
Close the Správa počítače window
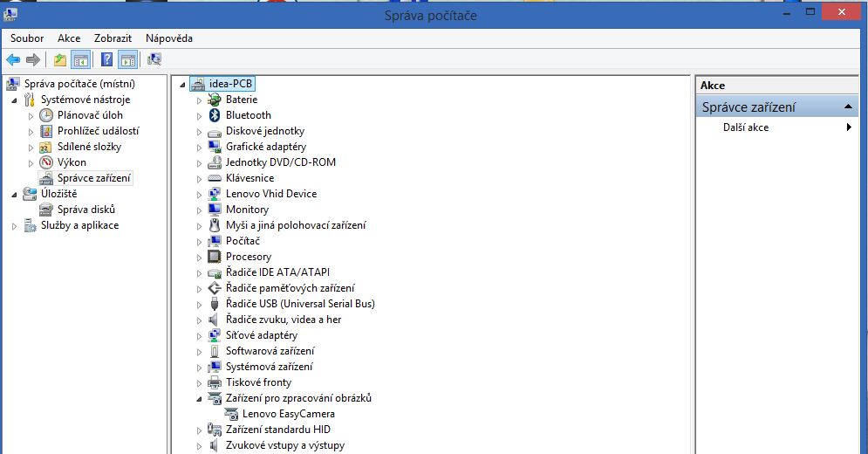point(842,11)
